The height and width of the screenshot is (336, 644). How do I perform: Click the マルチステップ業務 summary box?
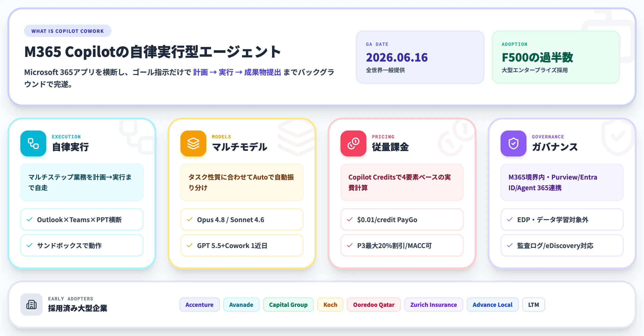click(x=82, y=182)
